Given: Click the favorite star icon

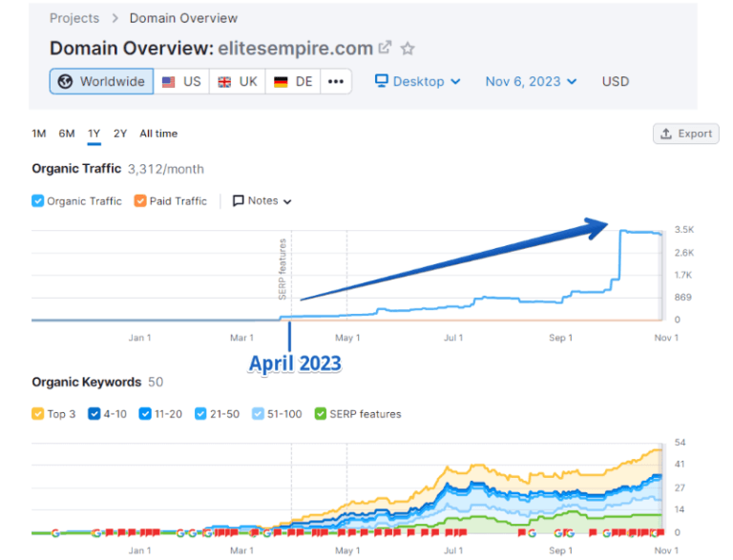Looking at the screenshot, I should click(408, 48).
